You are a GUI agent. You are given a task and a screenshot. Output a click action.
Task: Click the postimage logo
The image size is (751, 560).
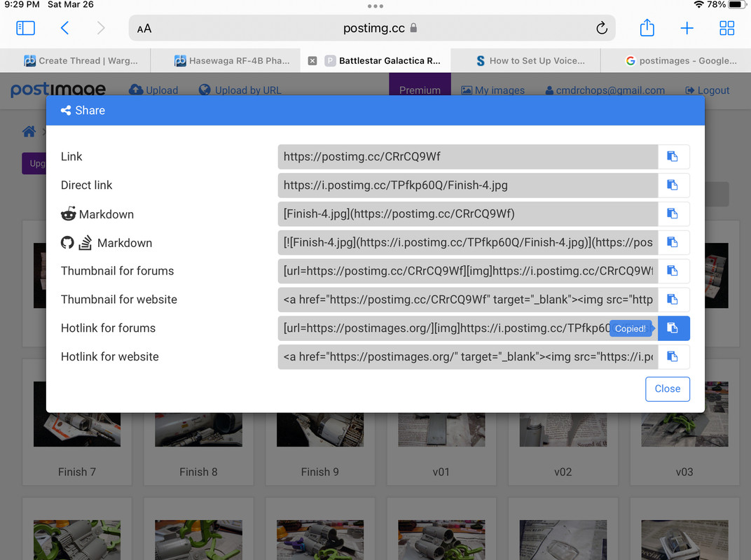coord(58,89)
